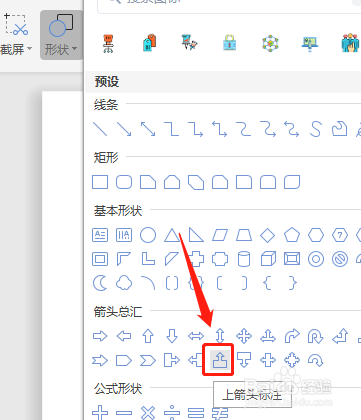Image resolution: width=361 pixels, height=420 pixels.
Task: Select the straight line shape
Action: pyautogui.click(x=100, y=129)
